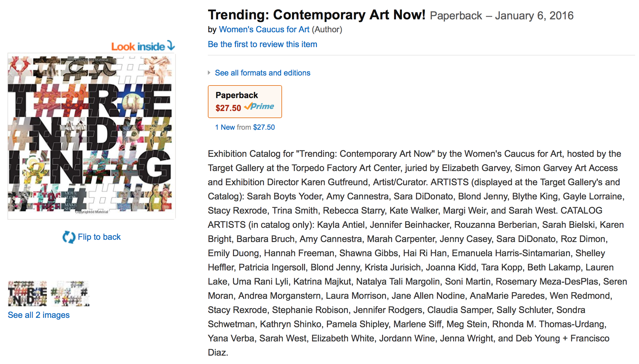The image size is (639, 364).
Task: Select the front cover thumbnail
Action: (27, 294)
